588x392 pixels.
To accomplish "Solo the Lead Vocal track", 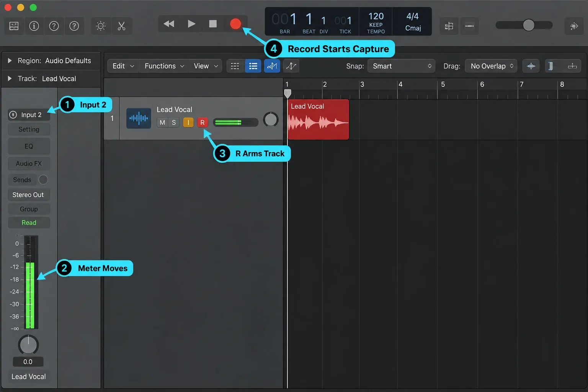I will click(x=174, y=122).
